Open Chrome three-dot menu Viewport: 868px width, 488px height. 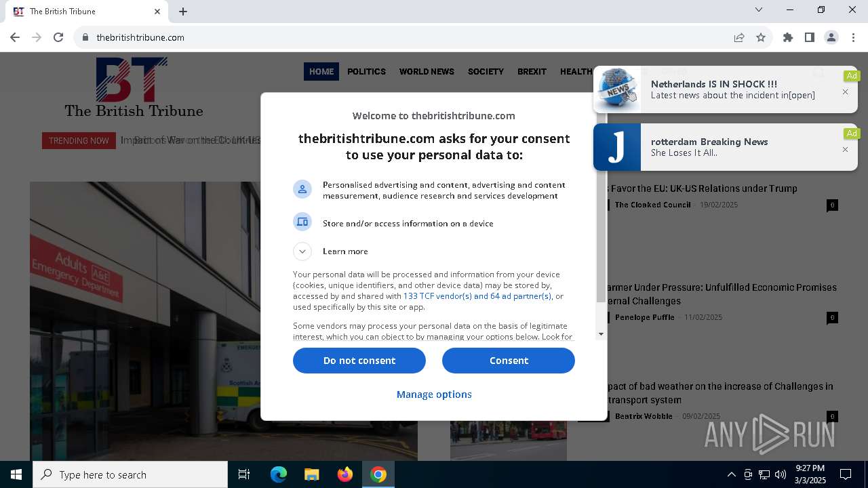click(853, 37)
